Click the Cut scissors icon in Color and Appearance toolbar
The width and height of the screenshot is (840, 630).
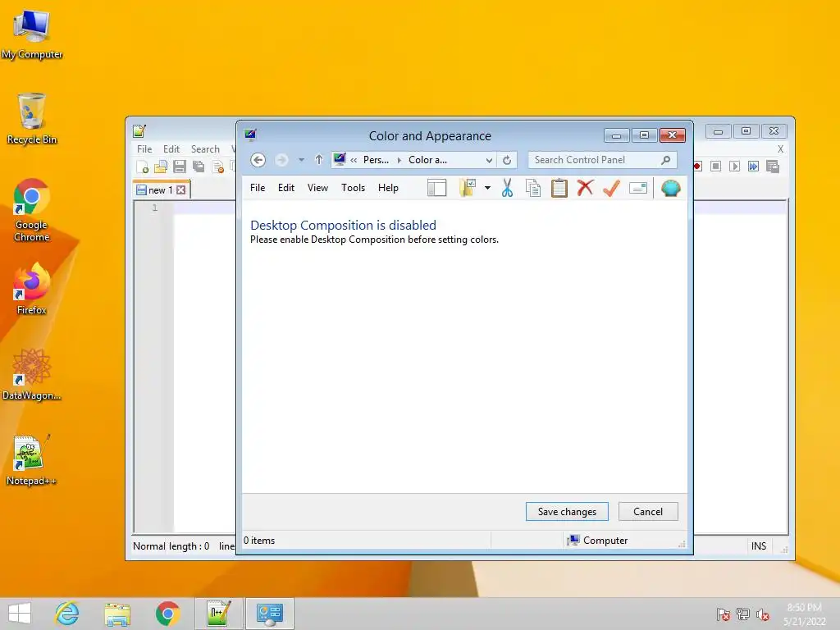[507, 188]
